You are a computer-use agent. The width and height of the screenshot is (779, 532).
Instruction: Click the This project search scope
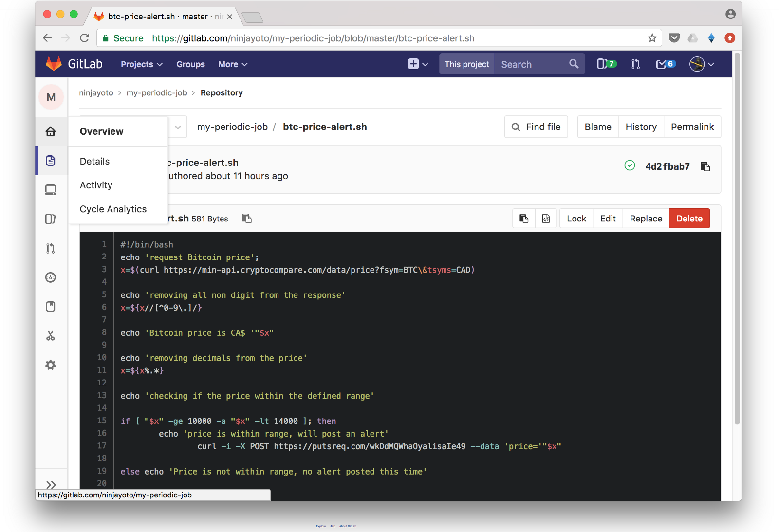pos(467,64)
